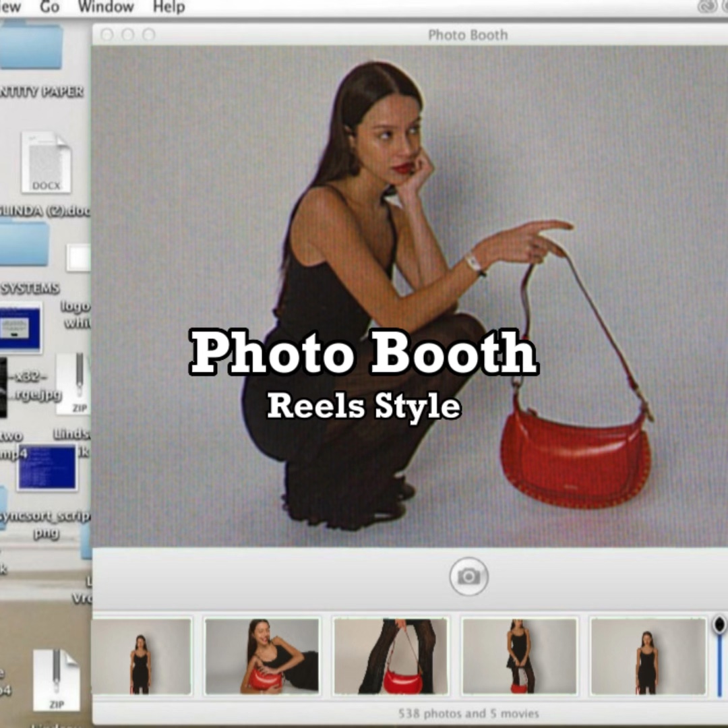Open the ZIP archive near the desktop bottom

55,681
